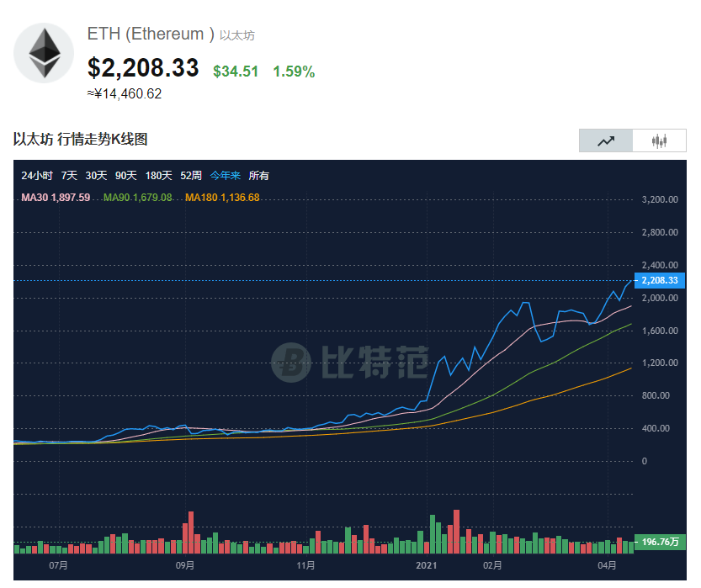
Task: Click the 1,200.00 y-axis label
Action: click(x=660, y=363)
